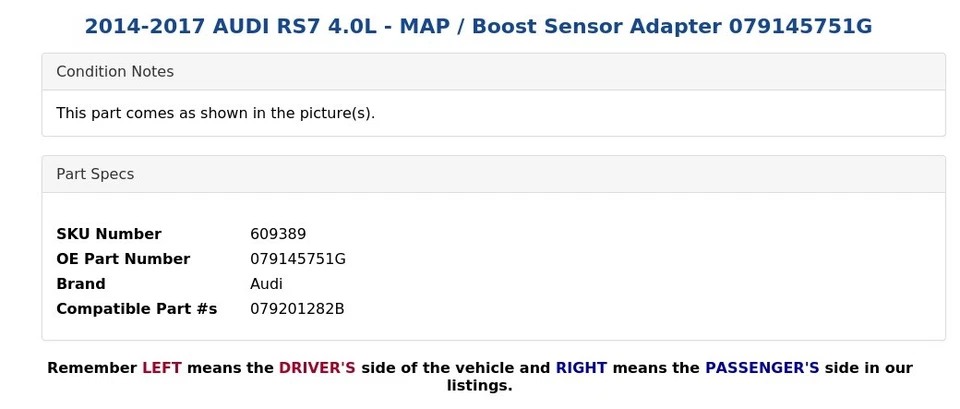The height and width of the screenshot is (409, 960).
Task: Click the Audi RS7 listing title heading
Action: click(x=478, y=26)
